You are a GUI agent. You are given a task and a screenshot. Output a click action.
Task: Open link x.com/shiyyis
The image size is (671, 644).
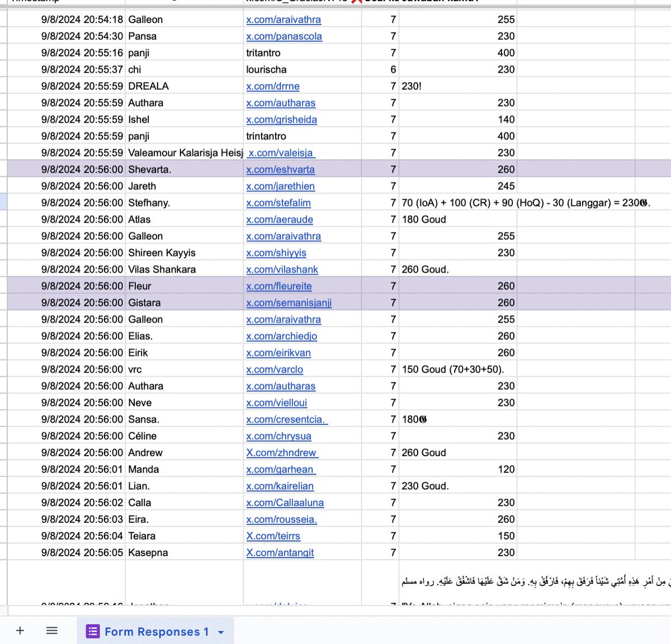(276, 253)
